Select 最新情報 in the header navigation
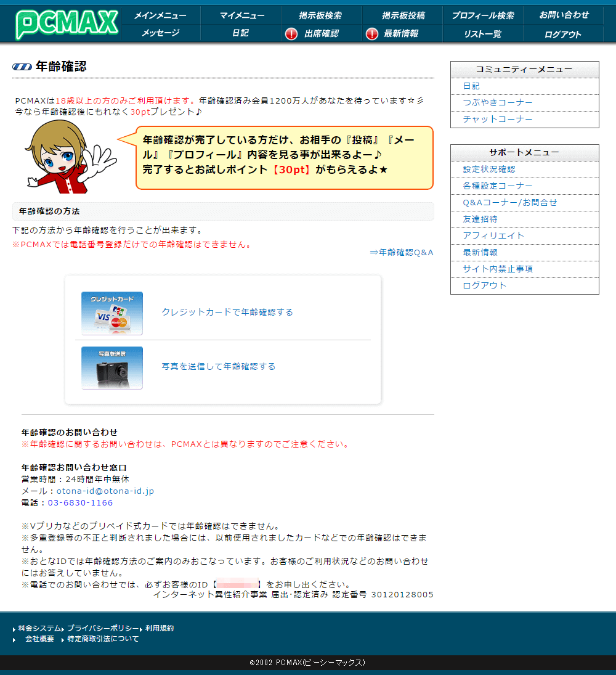The image size is (616, 675). point(401,33)
